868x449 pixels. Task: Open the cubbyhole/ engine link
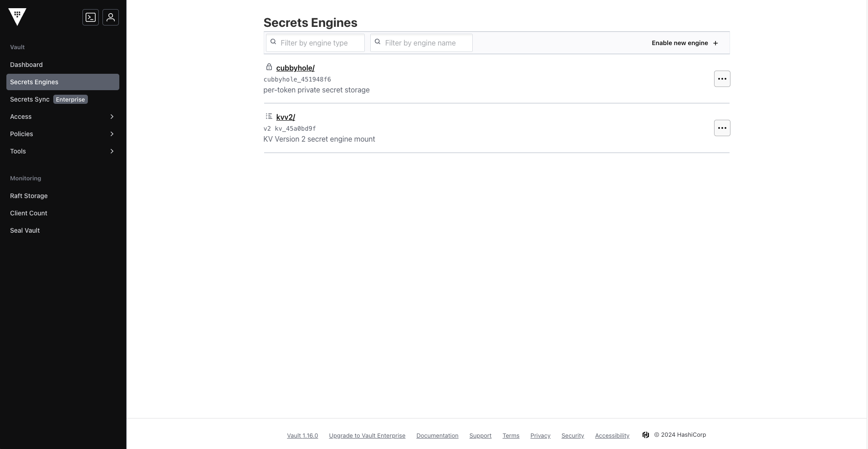click(295, 68)
